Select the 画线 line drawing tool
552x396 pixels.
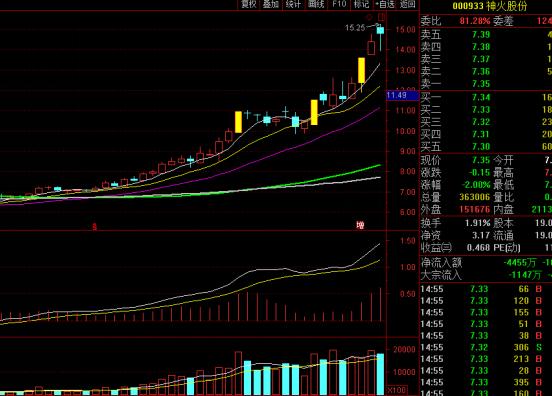point(316,4)
